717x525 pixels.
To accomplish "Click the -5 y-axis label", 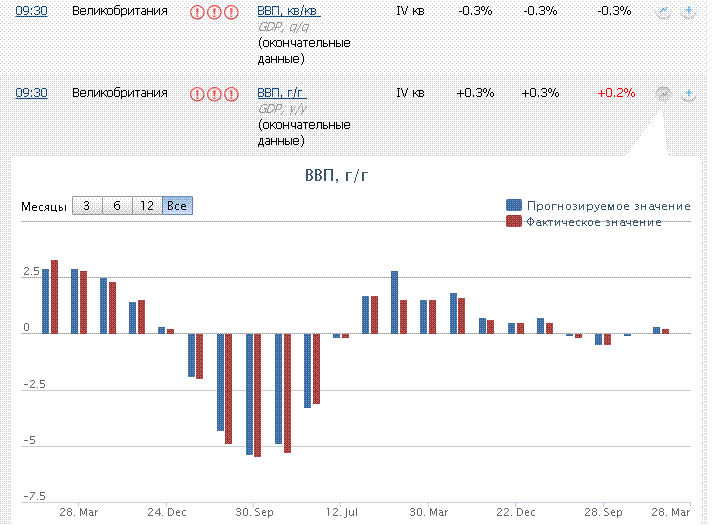I will (29, 441).
